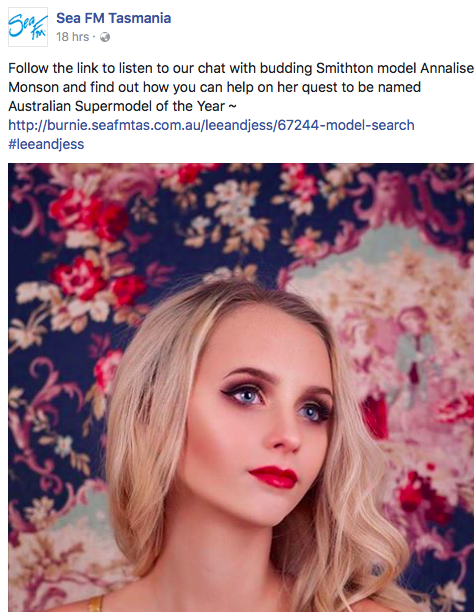Click the tilde after the word Year
Image resolution: width=474 pixels, height=612 pixels.
click(x=233, y=106)
